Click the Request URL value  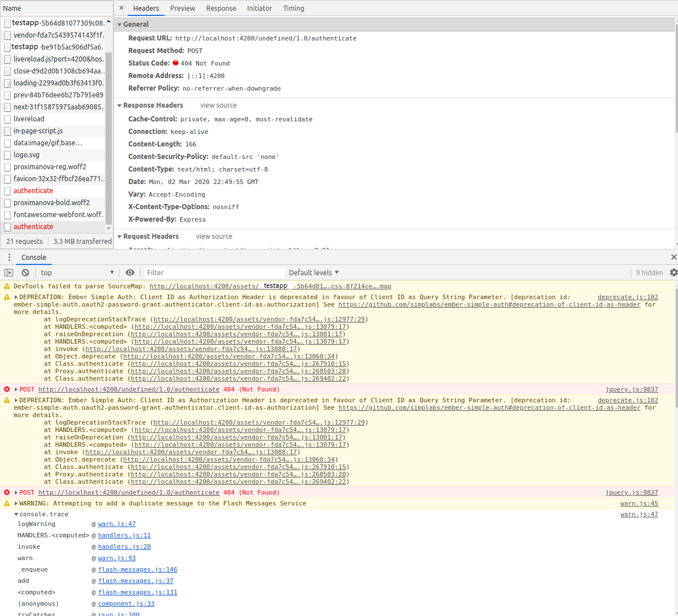coord(266,38)
